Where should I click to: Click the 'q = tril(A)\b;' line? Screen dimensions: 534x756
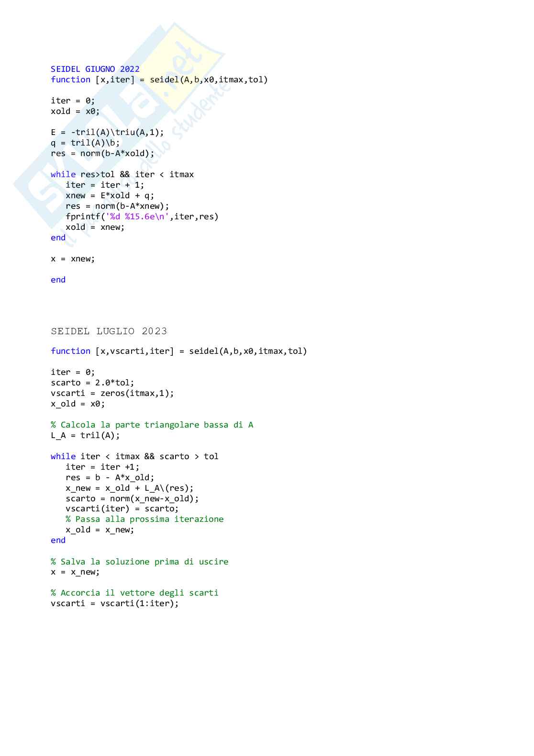pos(85,143)
